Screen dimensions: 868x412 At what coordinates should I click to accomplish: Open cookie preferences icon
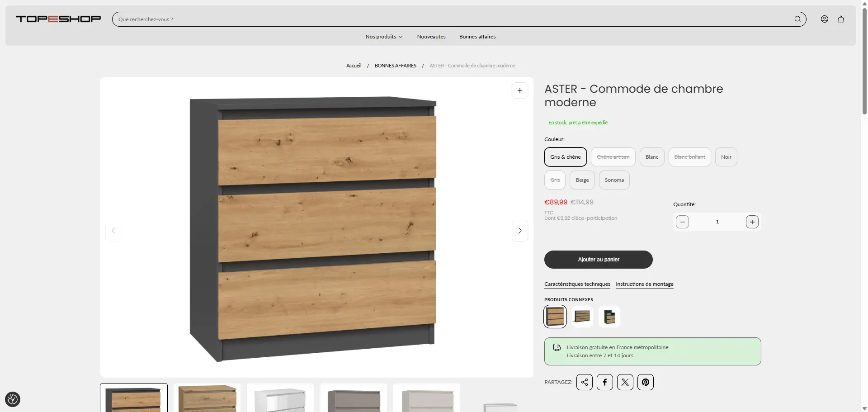13,399
